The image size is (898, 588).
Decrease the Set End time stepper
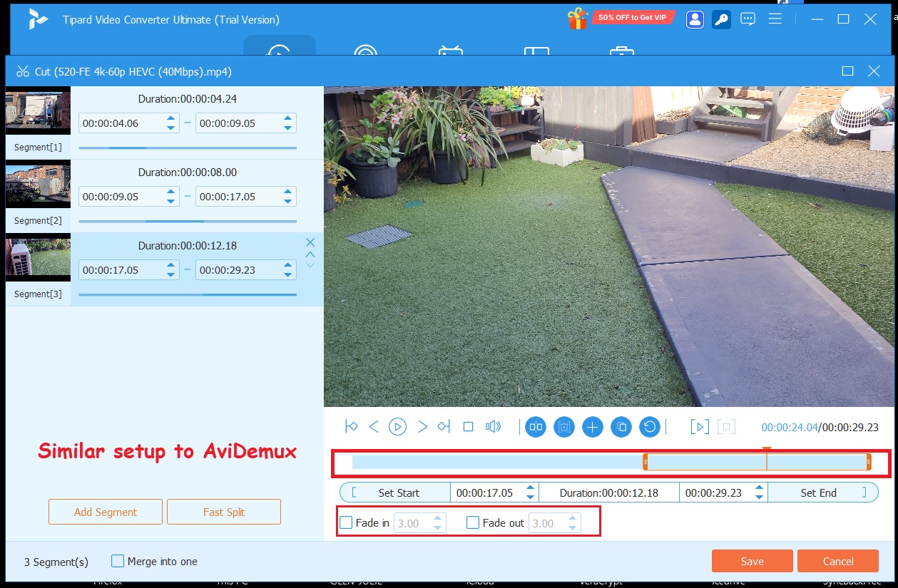[759, 497]
